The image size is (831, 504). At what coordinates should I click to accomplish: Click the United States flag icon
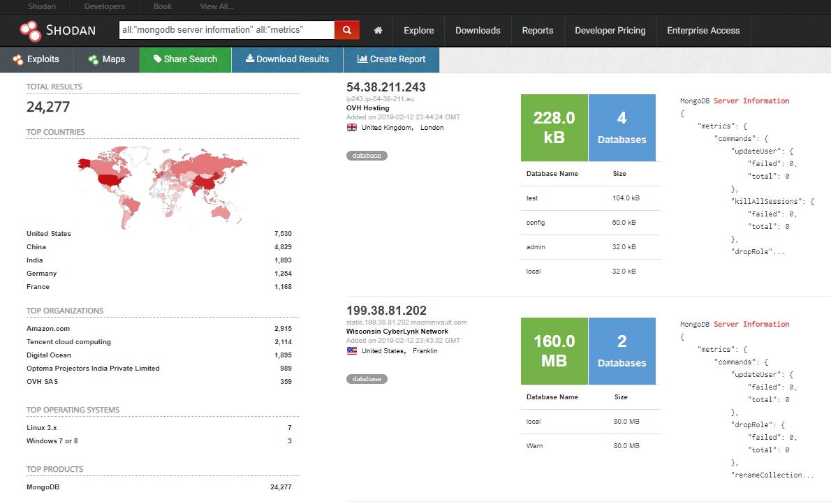click(352, 351)
